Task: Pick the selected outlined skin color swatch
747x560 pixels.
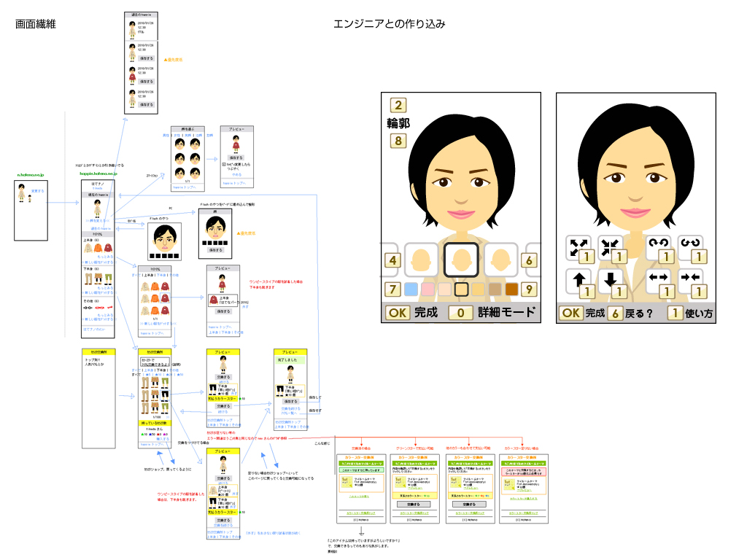Action: (x=461, y=289)
